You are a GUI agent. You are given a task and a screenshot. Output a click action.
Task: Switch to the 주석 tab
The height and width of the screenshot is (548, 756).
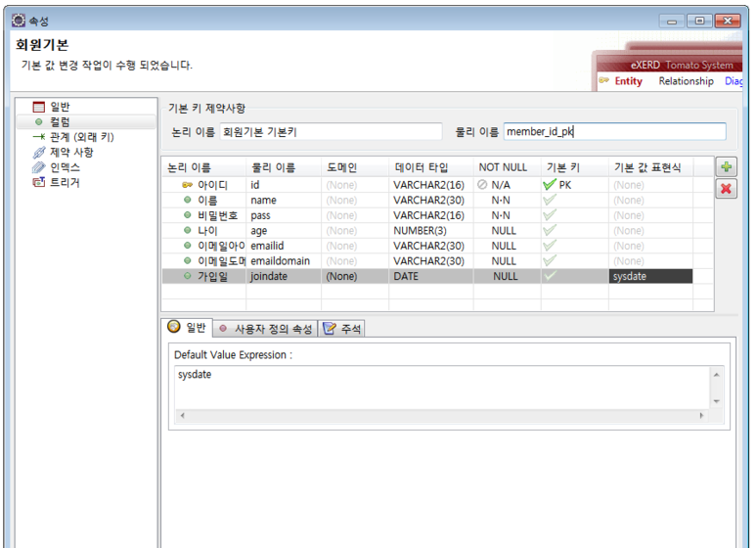tap(342, 329)
